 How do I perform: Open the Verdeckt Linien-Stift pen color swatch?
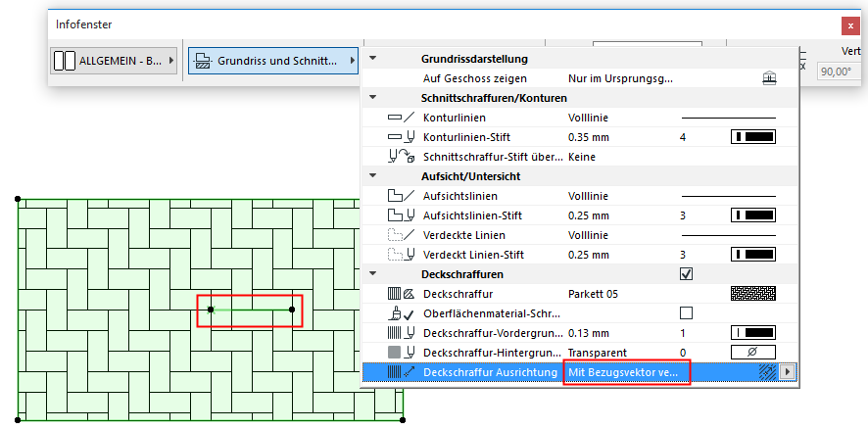(x=753, y=255)
